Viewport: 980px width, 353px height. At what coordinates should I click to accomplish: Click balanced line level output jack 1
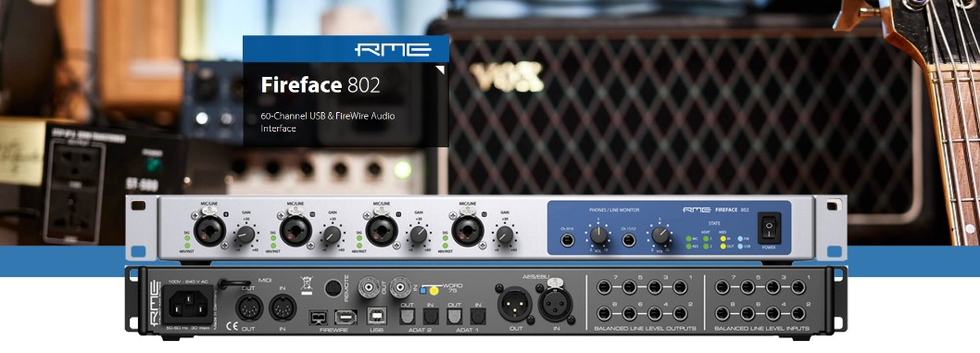point(680,287)
